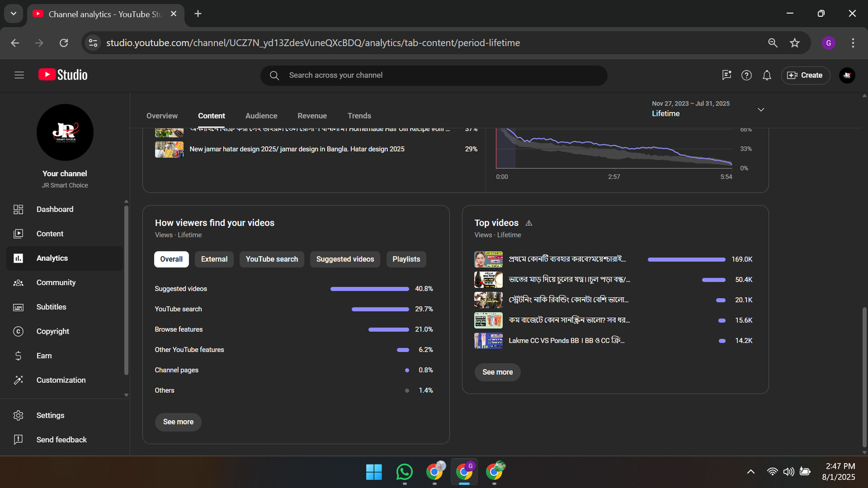
Task: Open Customization in the sidebar
Action: [65, 380]
